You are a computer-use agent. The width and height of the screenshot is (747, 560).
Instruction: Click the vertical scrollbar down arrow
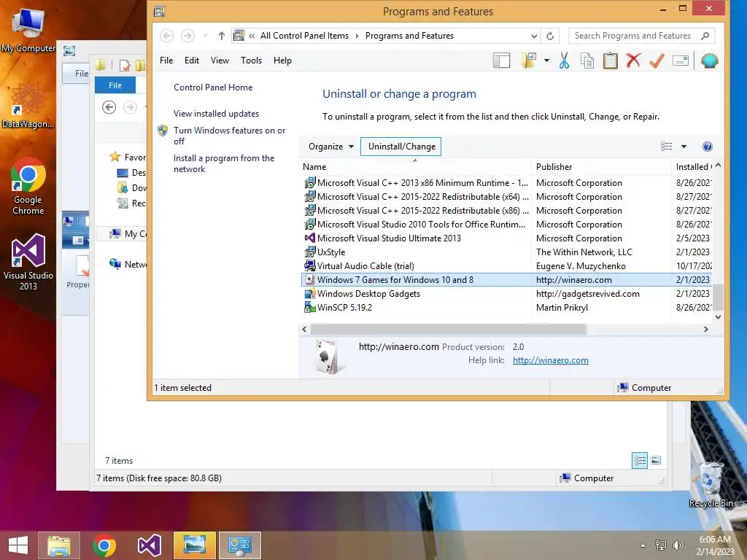pos(718,316)
